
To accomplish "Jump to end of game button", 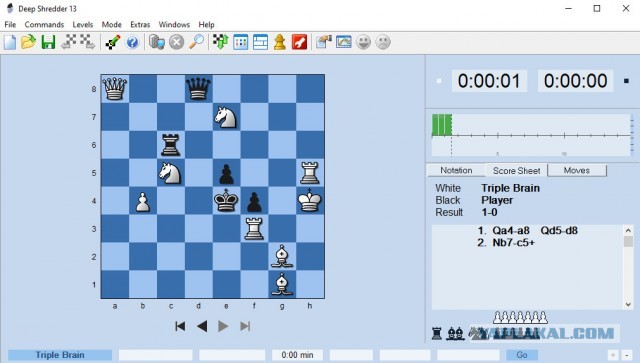I will [x=245, y=326].
